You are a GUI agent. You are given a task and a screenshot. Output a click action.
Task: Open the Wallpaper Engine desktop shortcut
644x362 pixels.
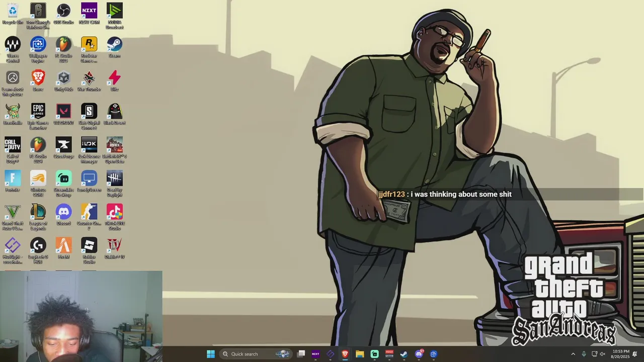point(38,50)
